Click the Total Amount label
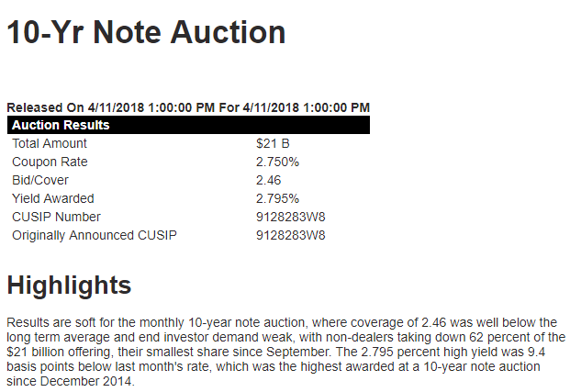The width and height of the screenshot is (570, 392). coord(50,143)
